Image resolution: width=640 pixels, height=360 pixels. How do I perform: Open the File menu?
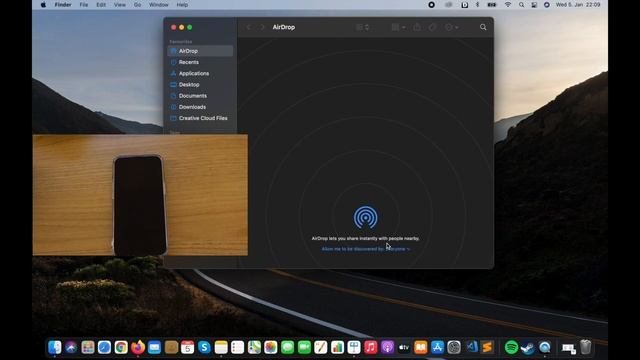tap(84, 5)
